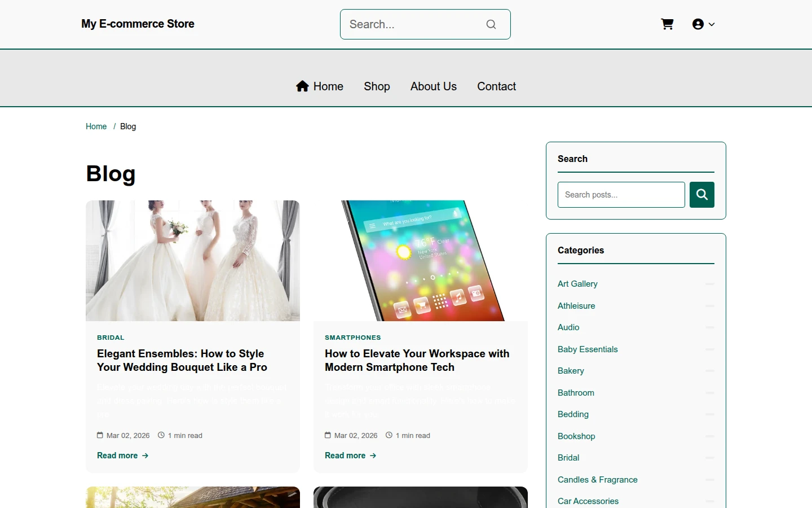Click the Blog breadcrumb text
Viewport: 812px width, 508px height.
pyautogui.click(x=128, y=126)
